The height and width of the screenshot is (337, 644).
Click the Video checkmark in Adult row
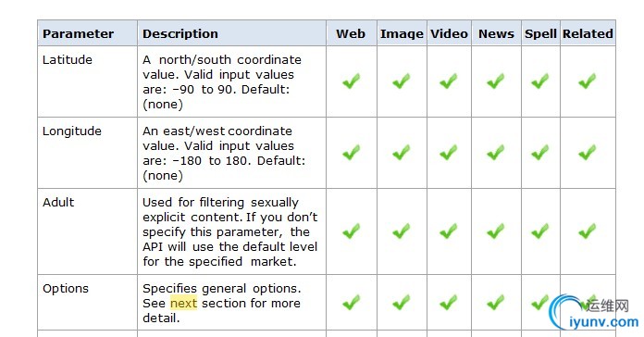(449, 231)
